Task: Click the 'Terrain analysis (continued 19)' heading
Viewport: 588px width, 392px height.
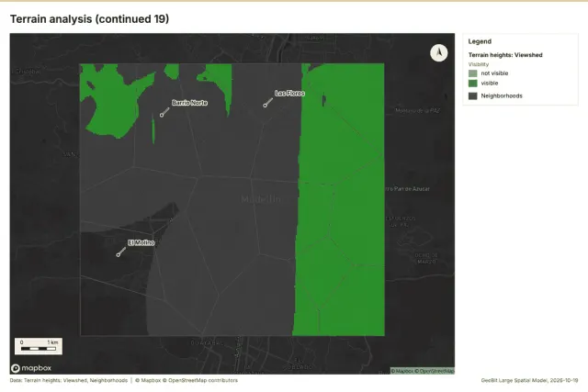Action: pyautogui.click(x=90, y=18)
